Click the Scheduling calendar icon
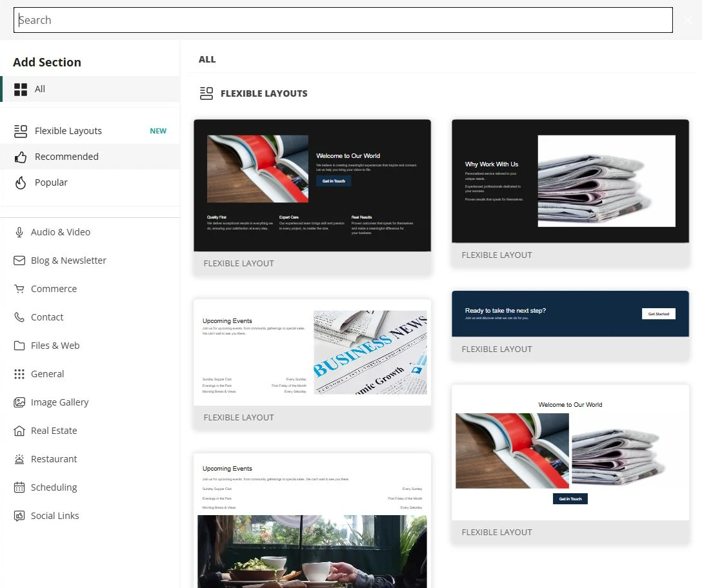The image size is (702, 588). [x=19, y=487]
